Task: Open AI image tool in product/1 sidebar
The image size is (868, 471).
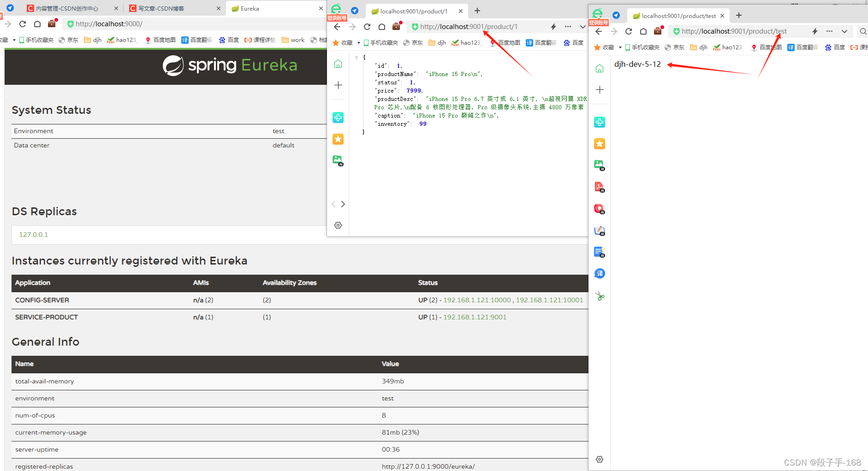Action: [x=338, y=160]
